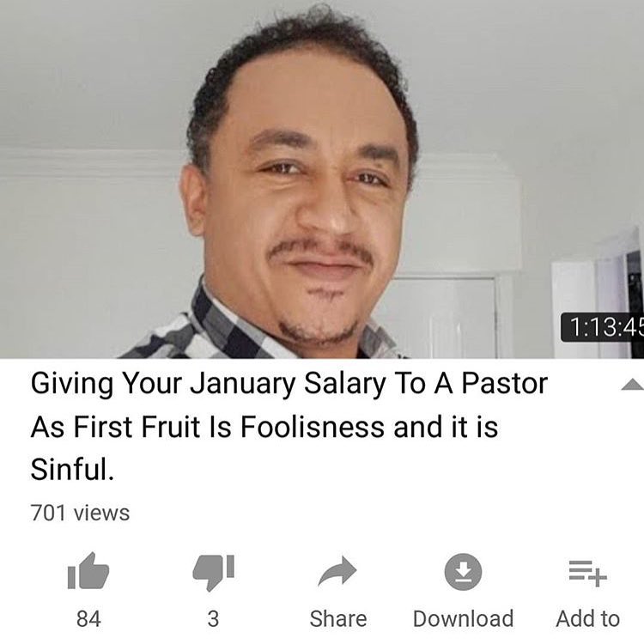Click the video title text

pyautogui.click(x=289, y=426)
